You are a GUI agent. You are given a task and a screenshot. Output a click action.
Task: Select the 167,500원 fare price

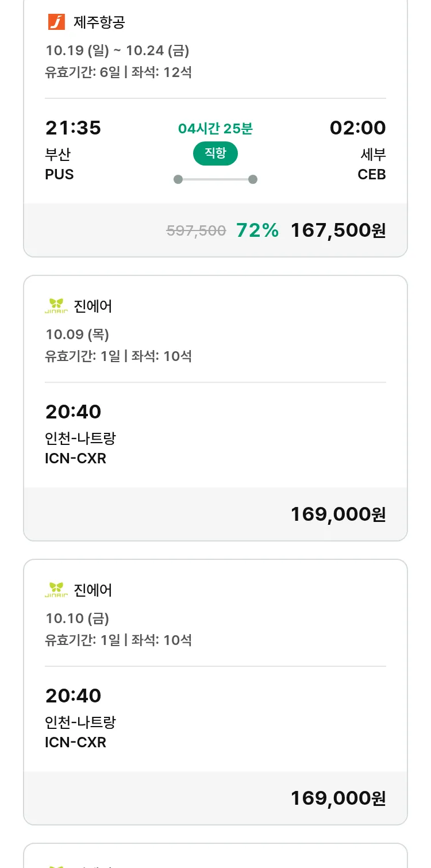point(338,231)
